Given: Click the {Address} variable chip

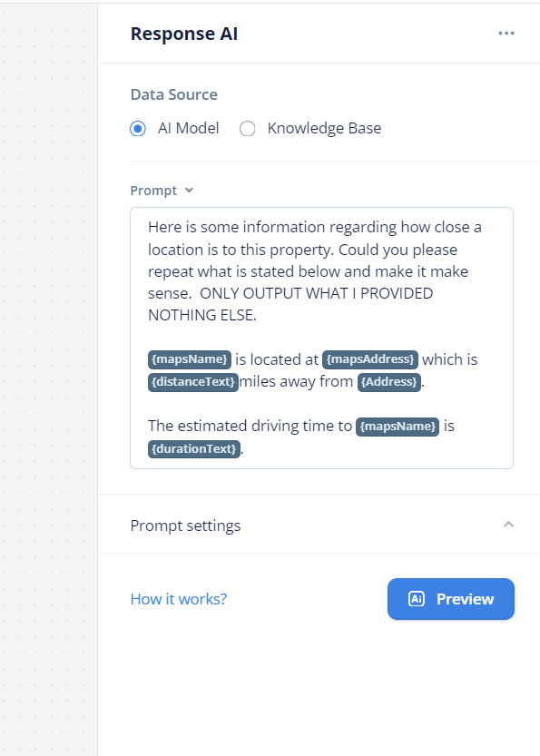Looking at the screenshot, I should click(x=389, y=382).
